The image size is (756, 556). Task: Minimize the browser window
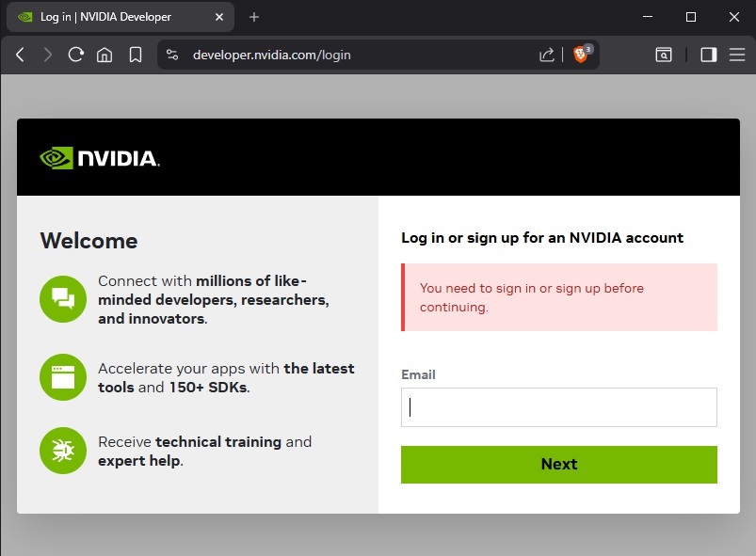click(x=648, y=17)
